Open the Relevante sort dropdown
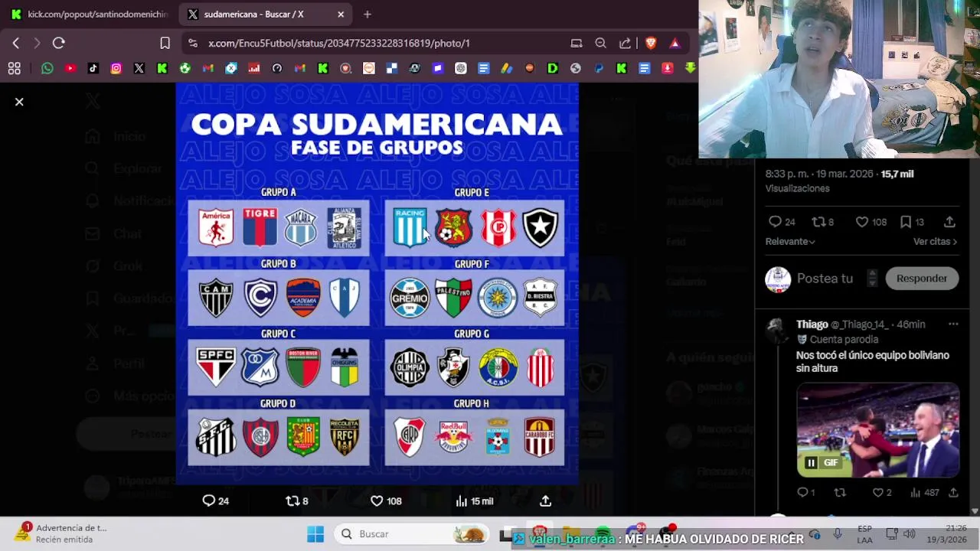The height and width of the screenshot is (551, 980). 790,242
